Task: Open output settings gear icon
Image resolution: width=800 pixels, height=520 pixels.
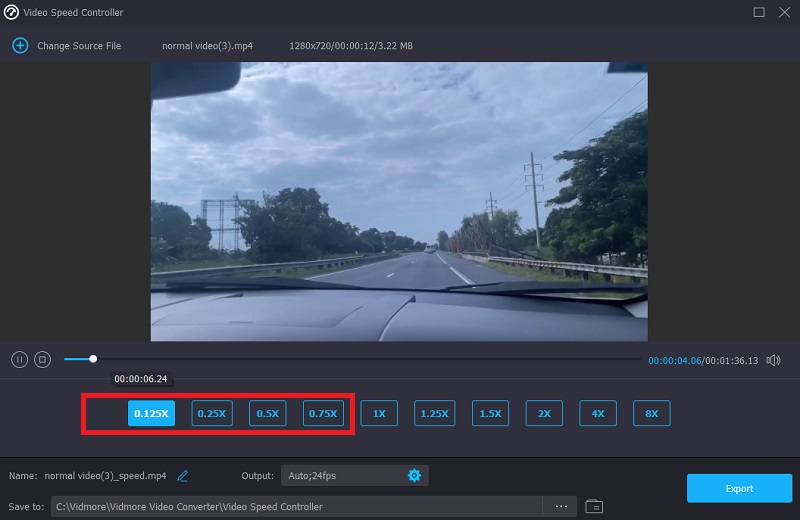Action: [414, 476]
